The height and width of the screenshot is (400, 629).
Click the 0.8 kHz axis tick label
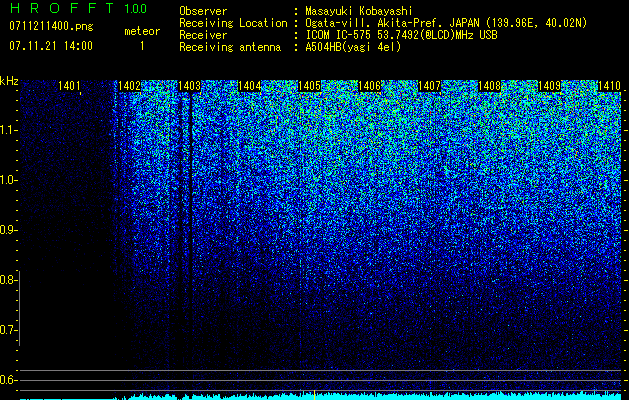click(x=8, y=280)
